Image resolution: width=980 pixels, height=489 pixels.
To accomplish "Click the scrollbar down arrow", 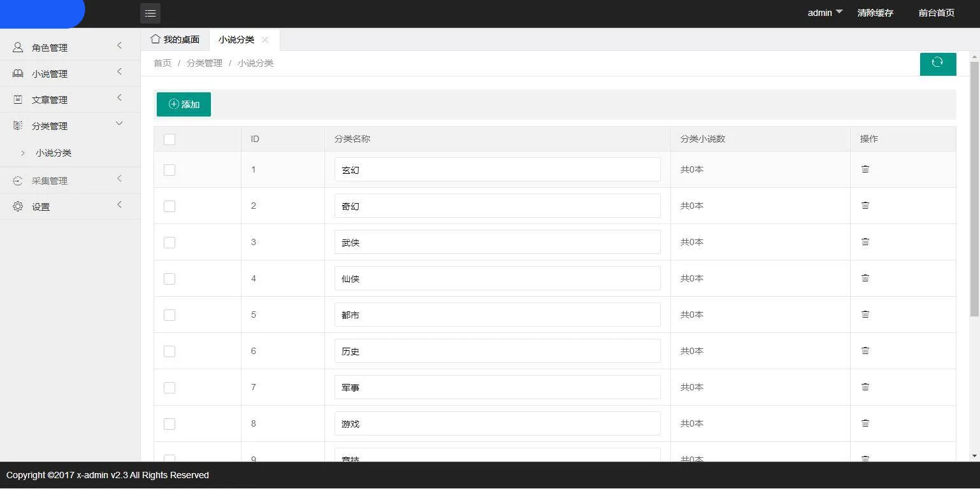I will tap(974, 456).
